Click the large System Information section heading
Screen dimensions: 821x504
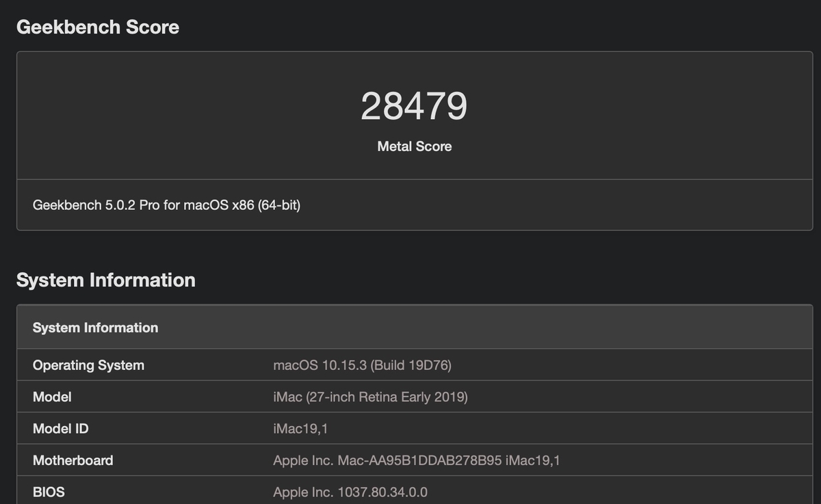(x=106, y=280)
